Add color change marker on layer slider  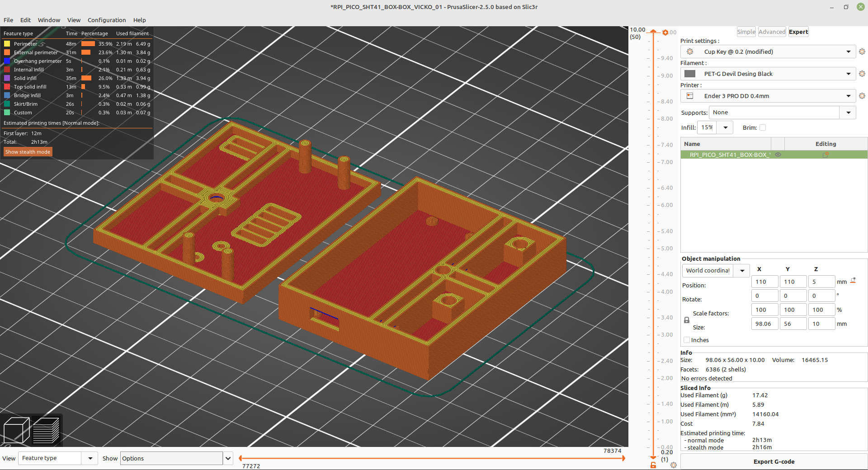click(x=665, y=32)
